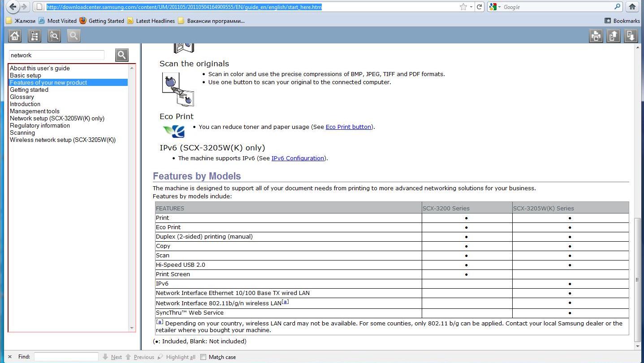The width and height of the screenshot is (644, 363).
Task: Click the footnote [a] link in wireless LAN row
Action: pyautogui.click(x=285, y=302)
